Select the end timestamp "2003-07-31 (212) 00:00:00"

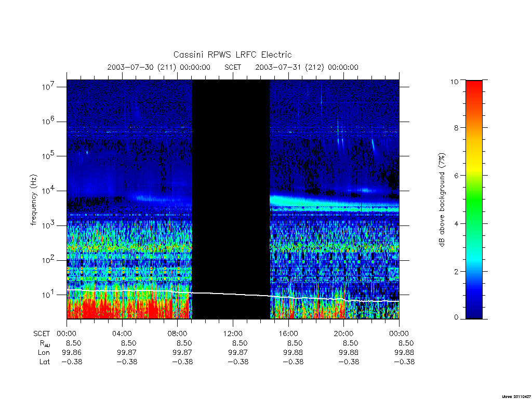click(x=307, y=67)
